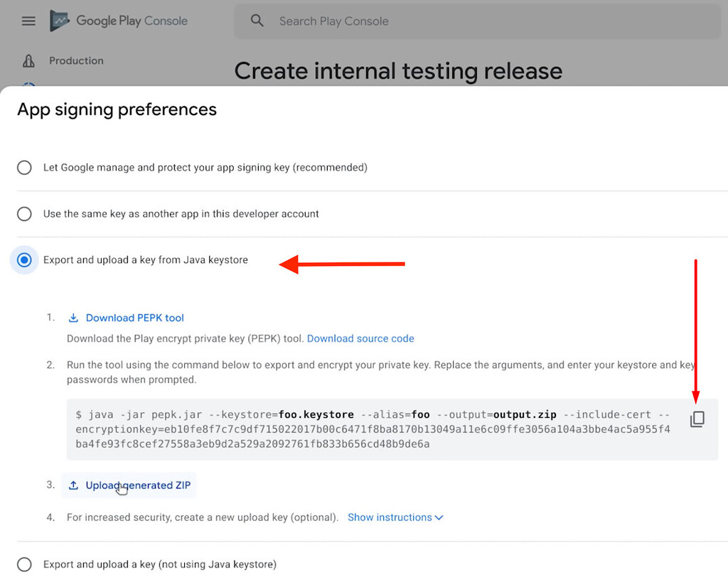Viewport: 728px width, 585px height.
Task: Click the Download PEPK tool link
Action: [134, 318]
